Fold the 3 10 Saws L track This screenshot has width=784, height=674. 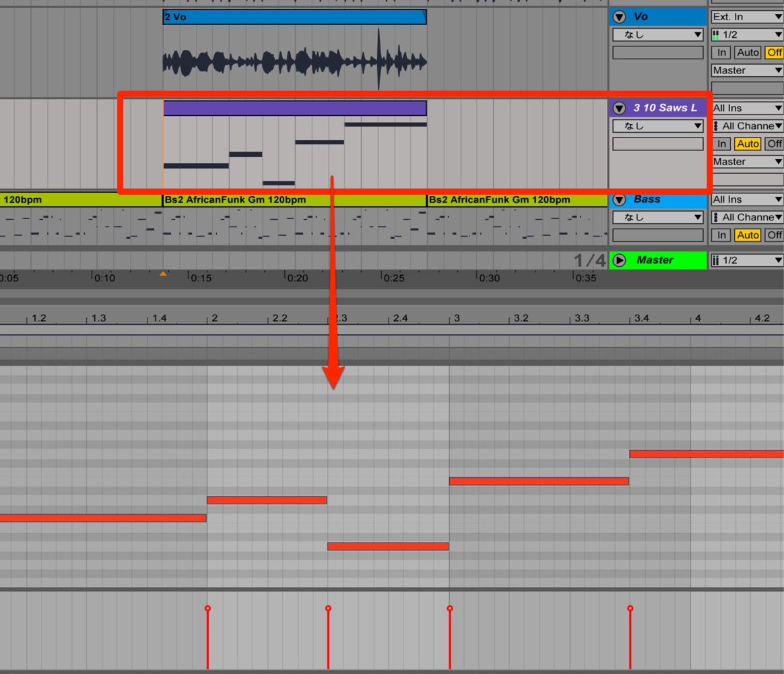pyautogui.click(x=619, y=108)
